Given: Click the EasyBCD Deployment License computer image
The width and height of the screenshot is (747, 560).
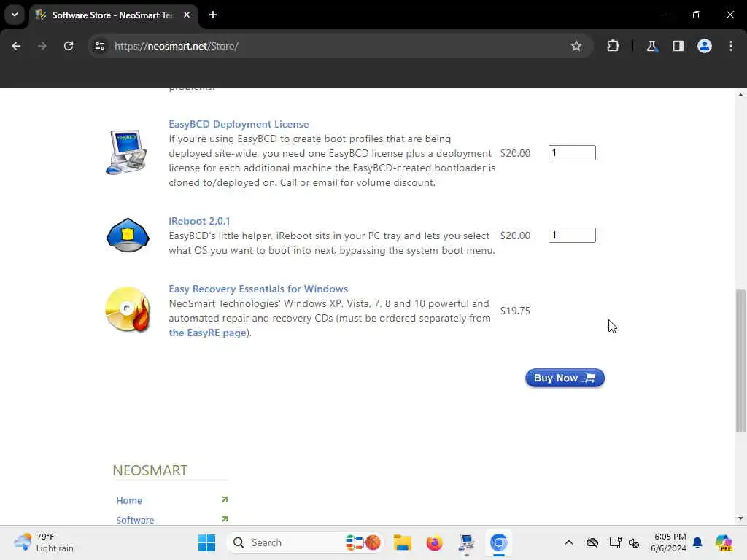Looking at the screenshot, I should [x=126, y=152].
